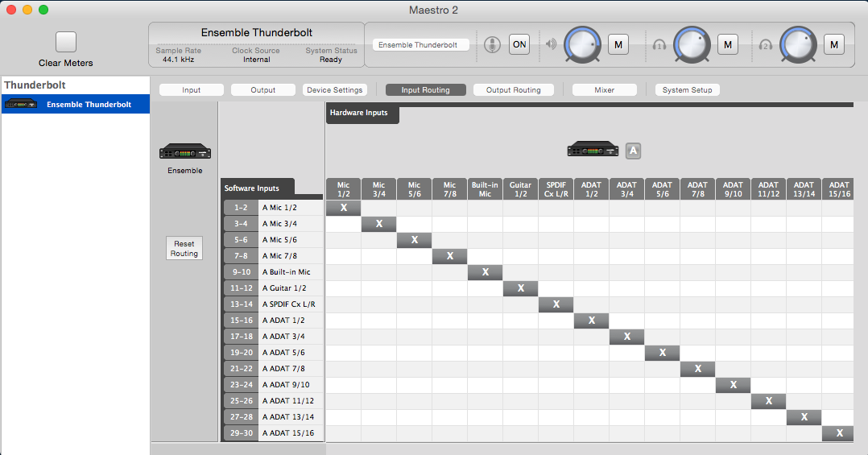Screen dimensions: 868x455
Task: Click the Sample Rate 44.1 kHz value
Action: pos(178,60)
